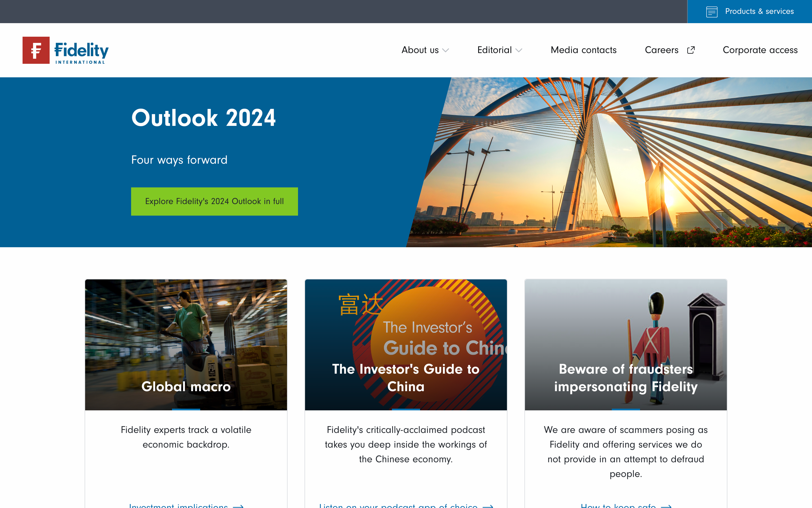Image resolution: width=812 pixels, height=508 pixels.
Task: Open the Editorial menu
Action: [x=495, y=50]
